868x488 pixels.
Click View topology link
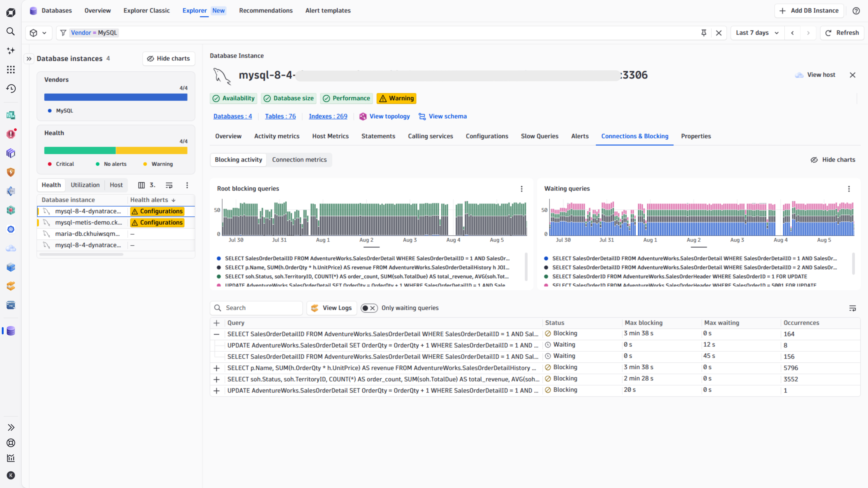(x=384, y=116)
